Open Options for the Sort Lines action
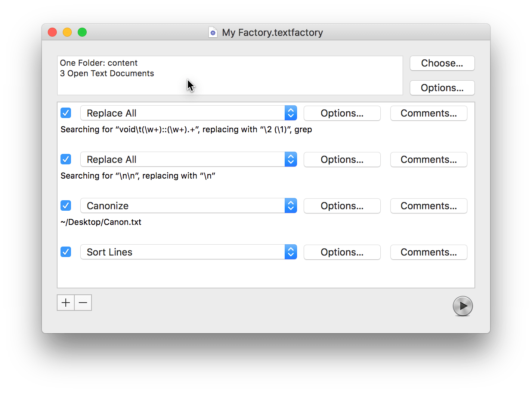532x393 pixels. tap(342, 252)
